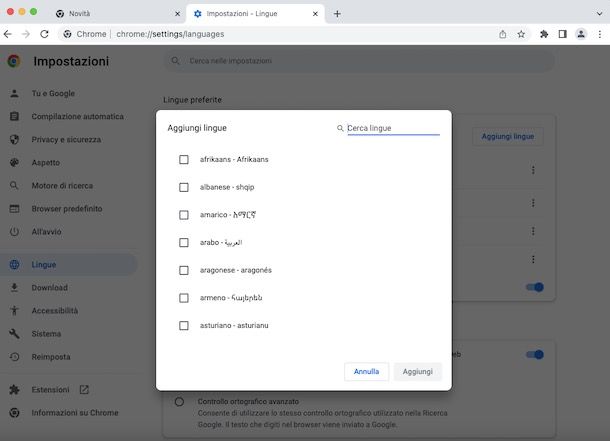Image resolution: width=610 pixels, height=441 pixels.
Task: Reload the page
Action: click(44, 34)
